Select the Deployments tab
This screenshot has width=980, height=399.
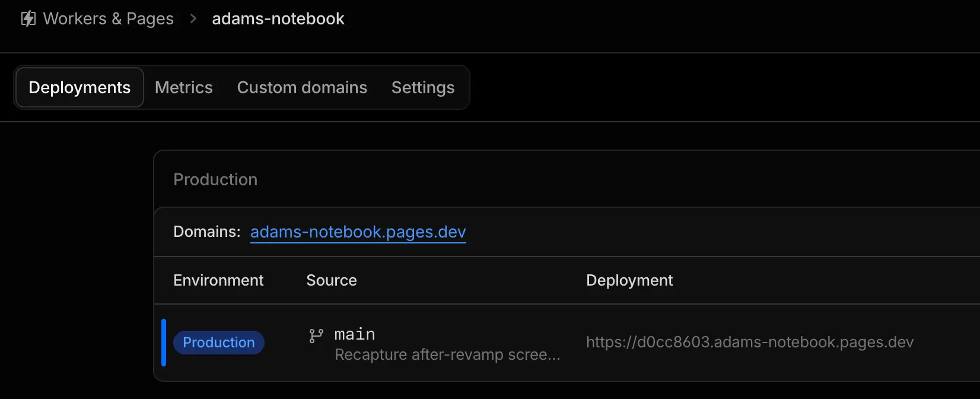point(79,87)
